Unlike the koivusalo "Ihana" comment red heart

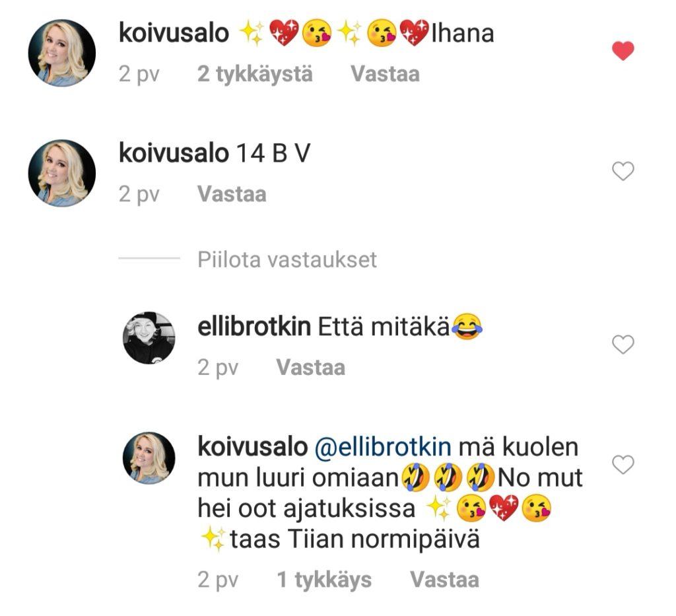[x=623, y=51]
